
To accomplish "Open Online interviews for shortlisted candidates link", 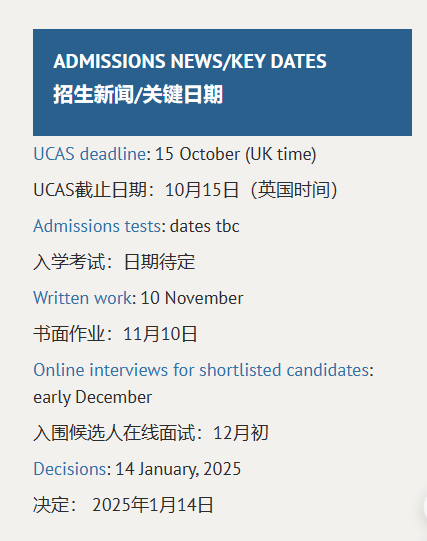I will pos(201,370).
